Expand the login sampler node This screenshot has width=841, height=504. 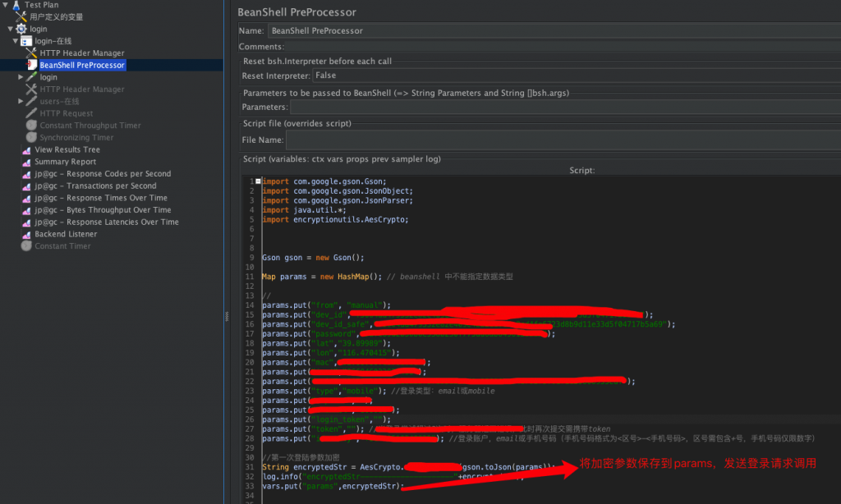pyautogui.click(x=21, y=77)
